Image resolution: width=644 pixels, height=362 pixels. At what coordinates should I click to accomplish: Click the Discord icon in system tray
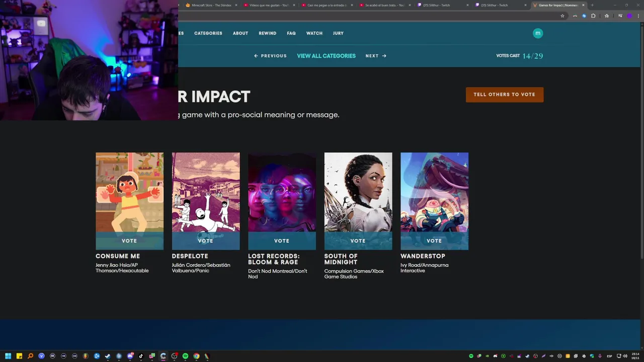tap(495, 356)
